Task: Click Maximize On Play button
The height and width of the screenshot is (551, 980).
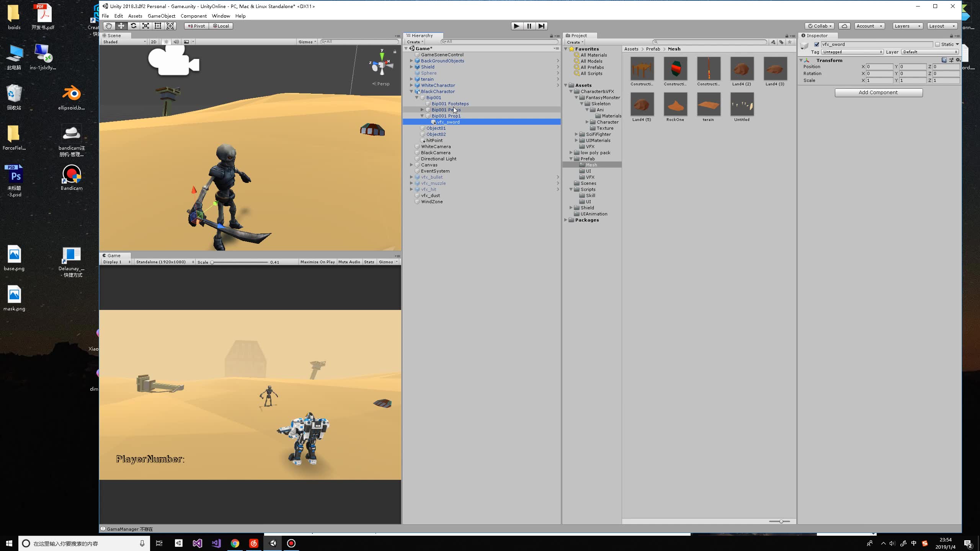Action: pos(317,262)
